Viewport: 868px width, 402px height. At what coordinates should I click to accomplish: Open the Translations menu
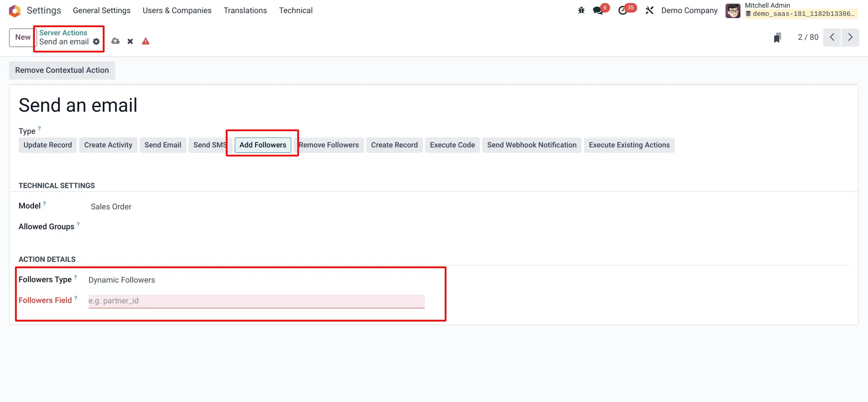click(245, 10)
